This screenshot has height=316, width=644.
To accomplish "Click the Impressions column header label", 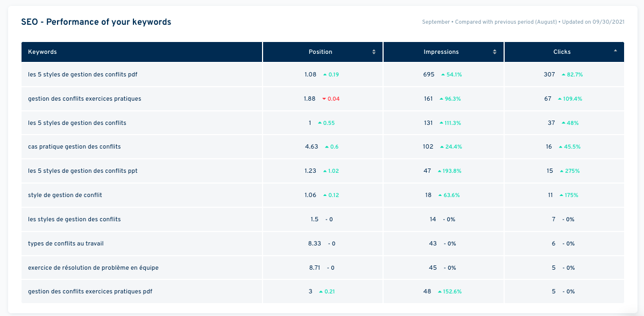I will click(441, 52).
